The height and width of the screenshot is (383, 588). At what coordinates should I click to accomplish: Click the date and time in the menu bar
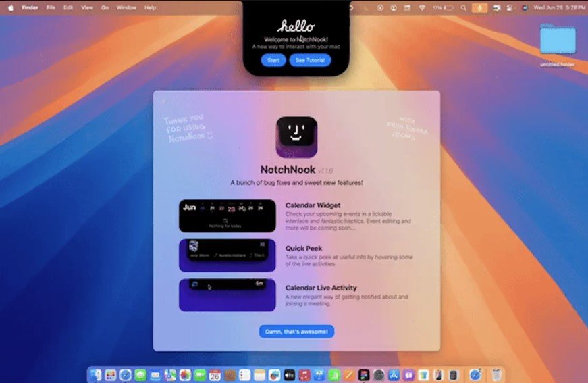coord(558,7)
